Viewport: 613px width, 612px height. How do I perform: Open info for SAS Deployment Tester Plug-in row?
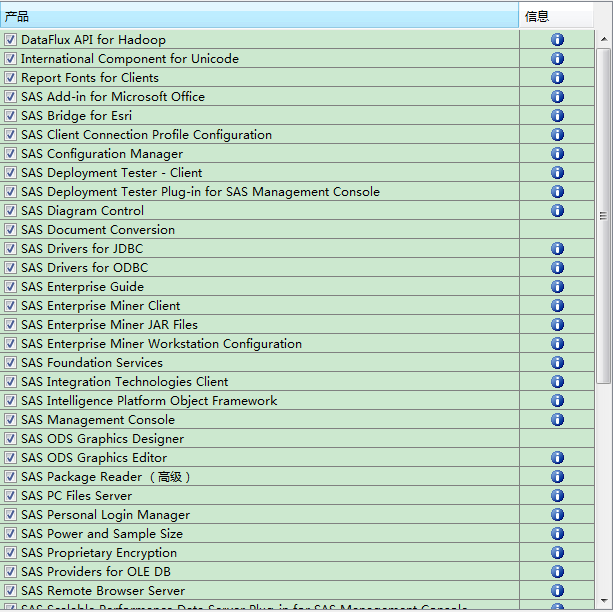point(557,192)
